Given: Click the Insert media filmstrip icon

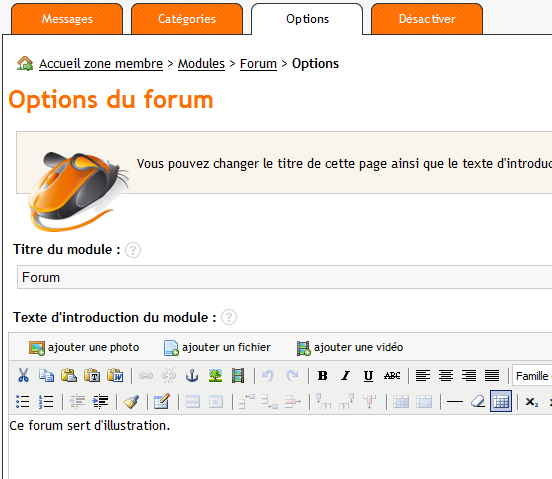Looking at the screenshot, I should [238, 376].
